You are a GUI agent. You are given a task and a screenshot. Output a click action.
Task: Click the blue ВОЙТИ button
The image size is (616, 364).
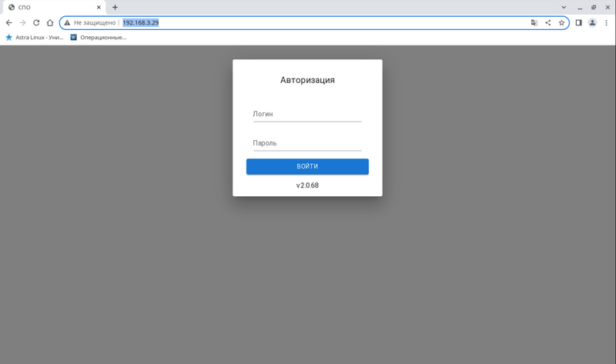point(307,166)
